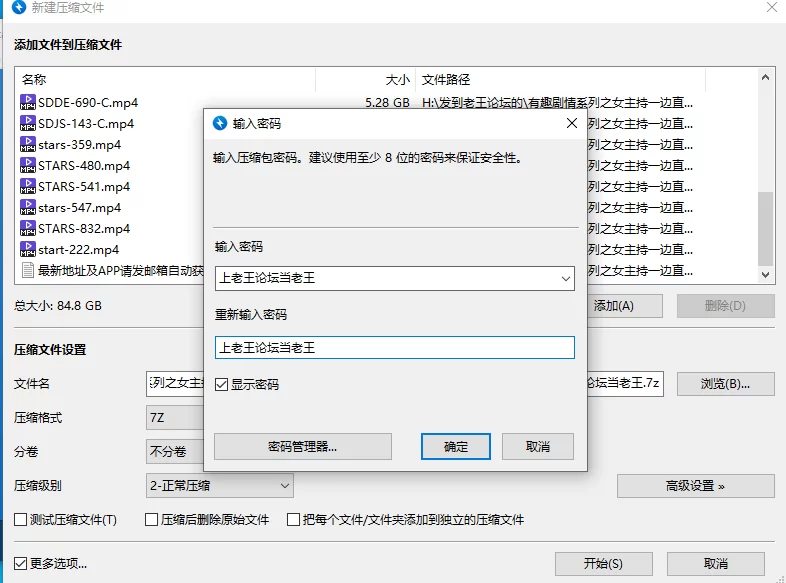Viewport: 786px width, 583px height.
Task: Close the 新建压缩文件 window
Action: [772, 8]
